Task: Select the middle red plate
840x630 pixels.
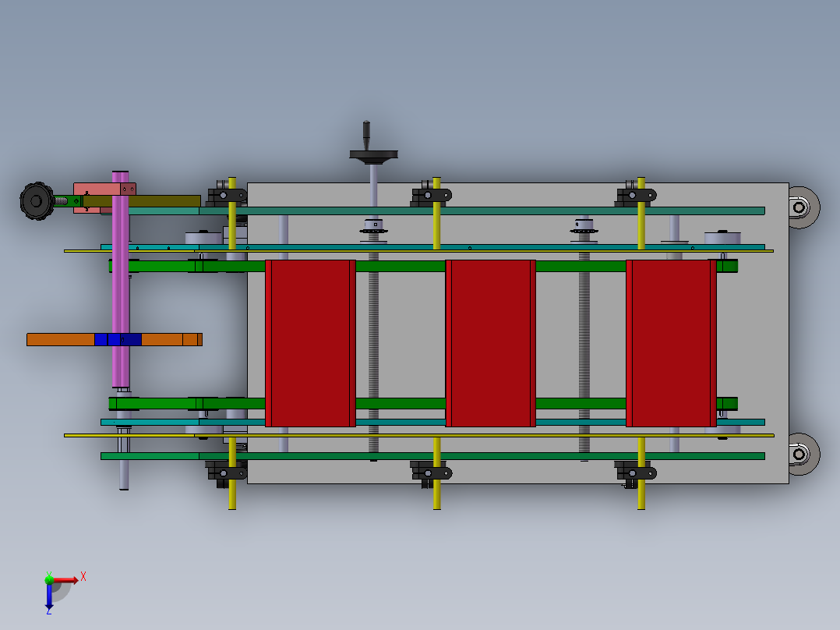Action: [491, 343]
